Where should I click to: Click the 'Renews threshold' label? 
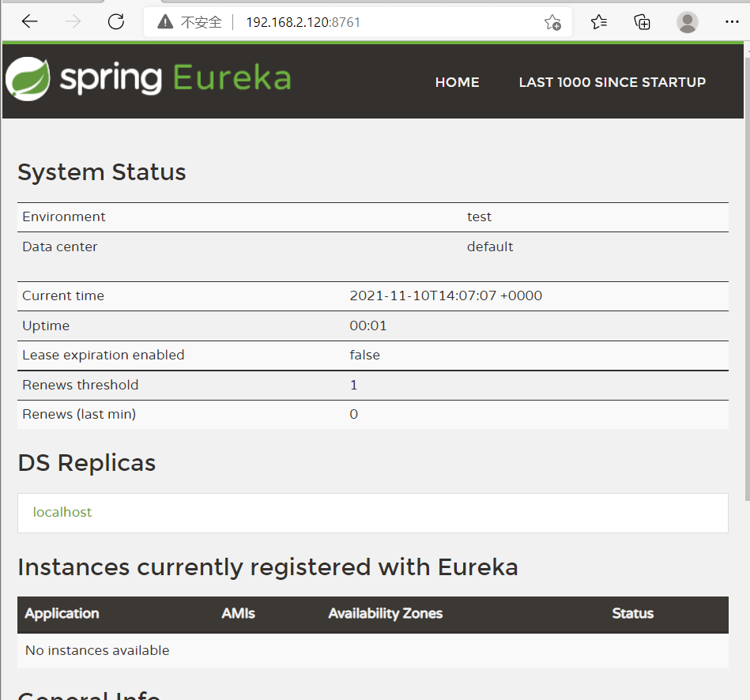(x=81, y=385)
